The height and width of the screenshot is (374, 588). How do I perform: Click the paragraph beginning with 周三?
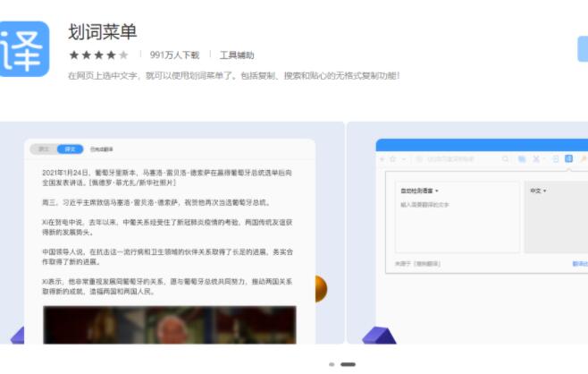156,202
